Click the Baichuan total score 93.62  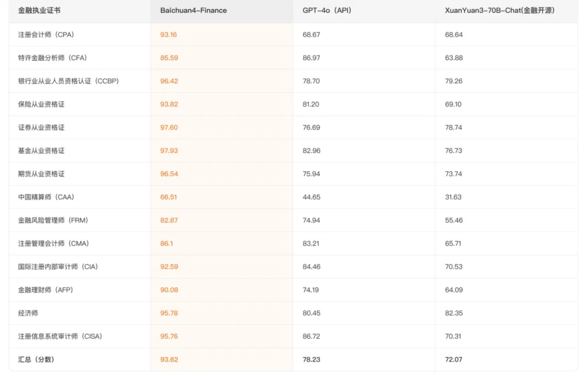[x=169, y=360]
